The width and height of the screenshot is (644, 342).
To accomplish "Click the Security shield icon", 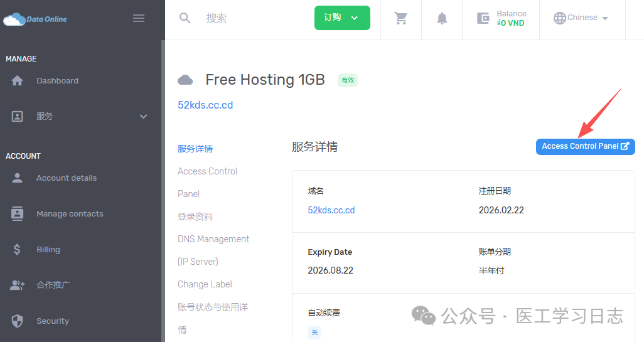I will (17, 321).
